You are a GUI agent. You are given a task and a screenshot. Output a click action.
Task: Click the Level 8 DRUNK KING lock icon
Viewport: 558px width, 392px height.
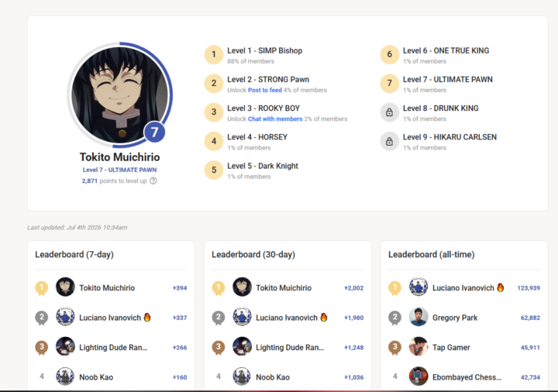tap(389, 112)
